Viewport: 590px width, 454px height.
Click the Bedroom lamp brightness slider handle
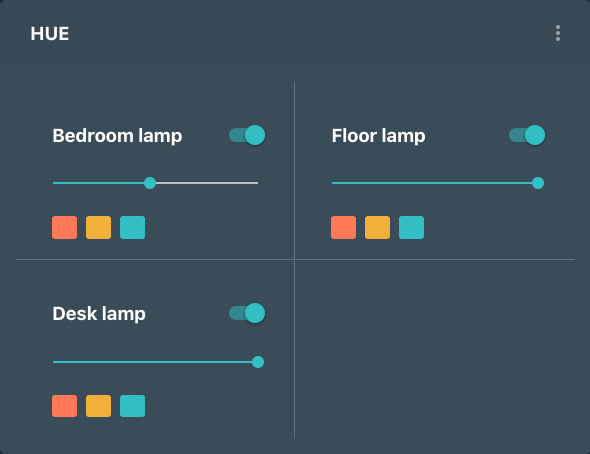click(150, 183)
